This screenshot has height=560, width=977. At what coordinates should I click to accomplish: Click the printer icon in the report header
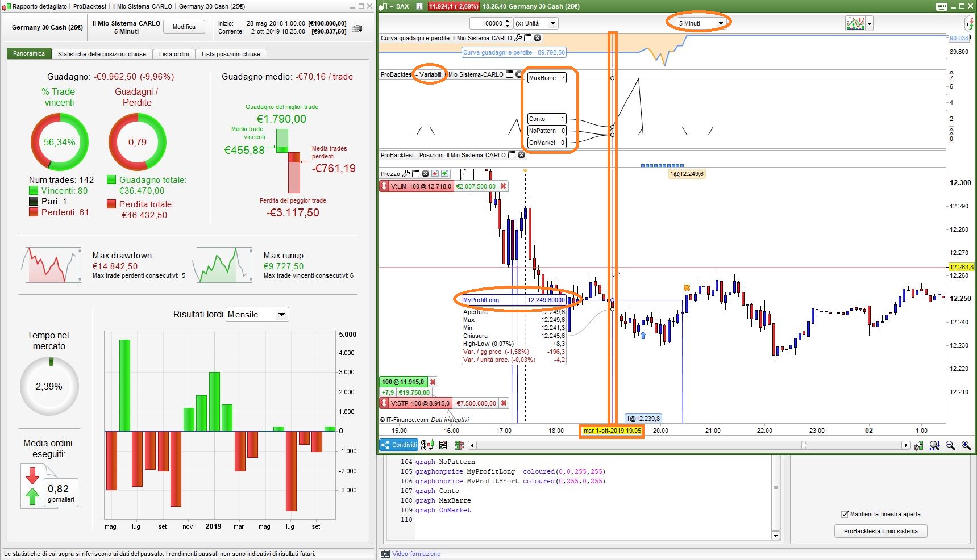pyautogui.click(x=357, y=27)
